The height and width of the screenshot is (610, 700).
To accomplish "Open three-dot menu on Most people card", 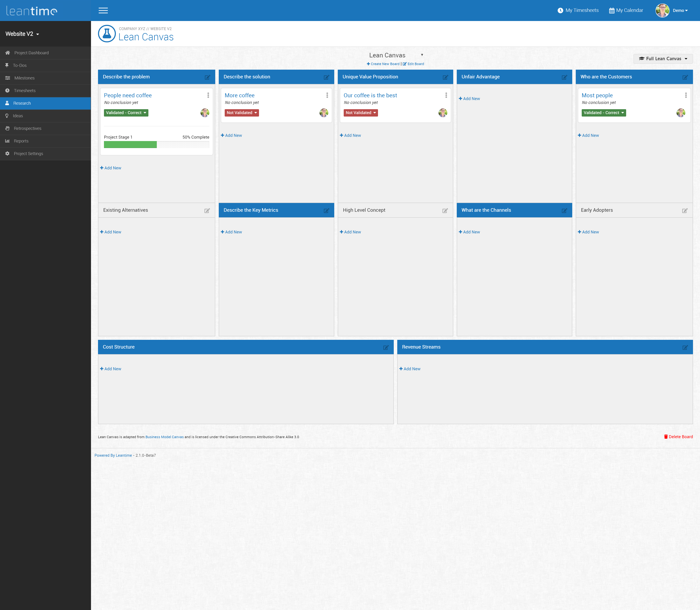I will point(686,95).
